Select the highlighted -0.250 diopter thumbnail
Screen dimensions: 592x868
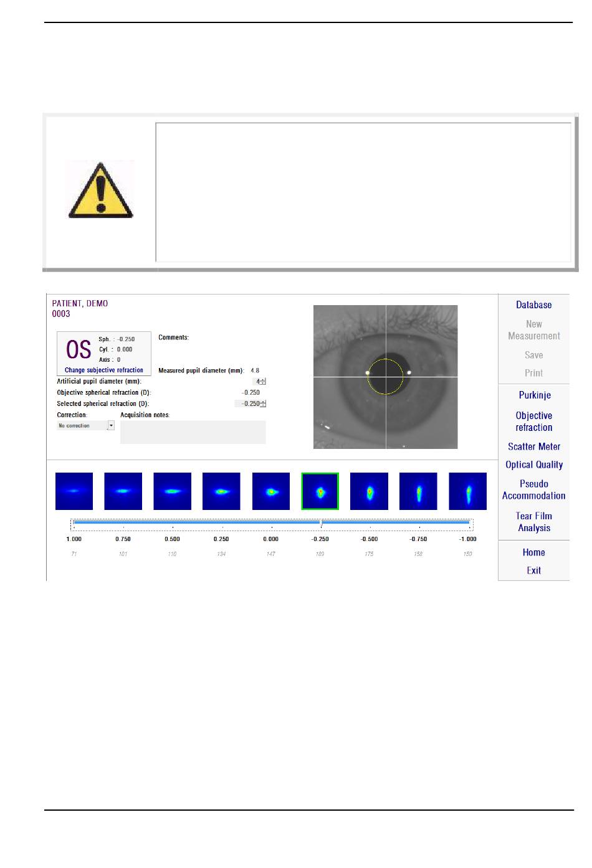[x=320, y=491]
